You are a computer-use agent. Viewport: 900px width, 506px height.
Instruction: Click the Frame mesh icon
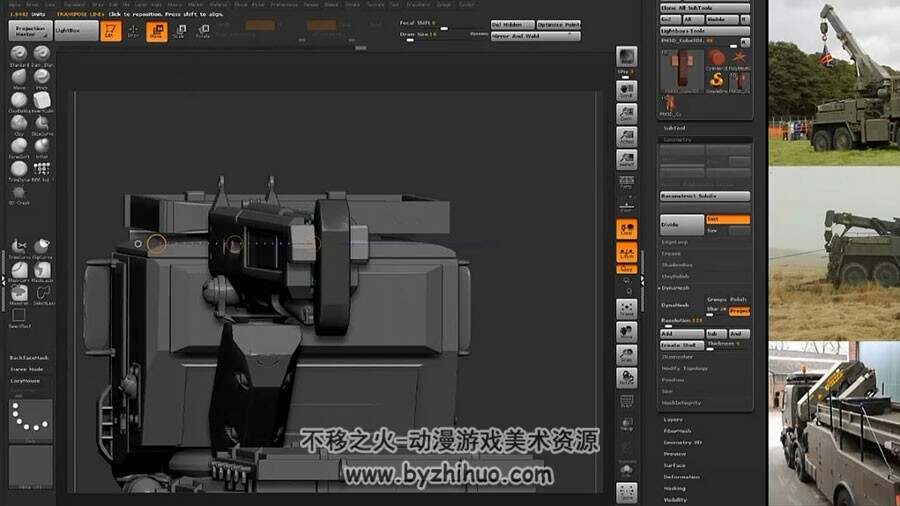pos(626,309)
